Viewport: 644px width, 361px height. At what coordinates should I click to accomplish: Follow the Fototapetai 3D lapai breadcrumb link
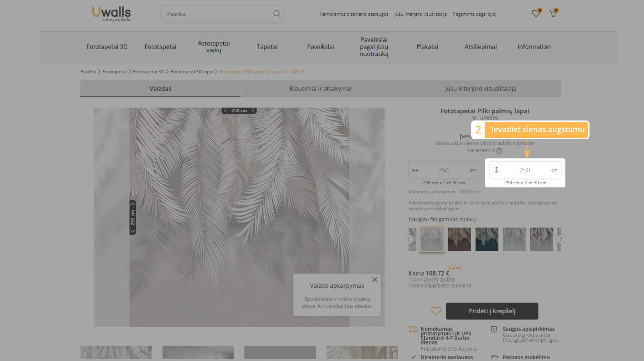tap(192, 71)
